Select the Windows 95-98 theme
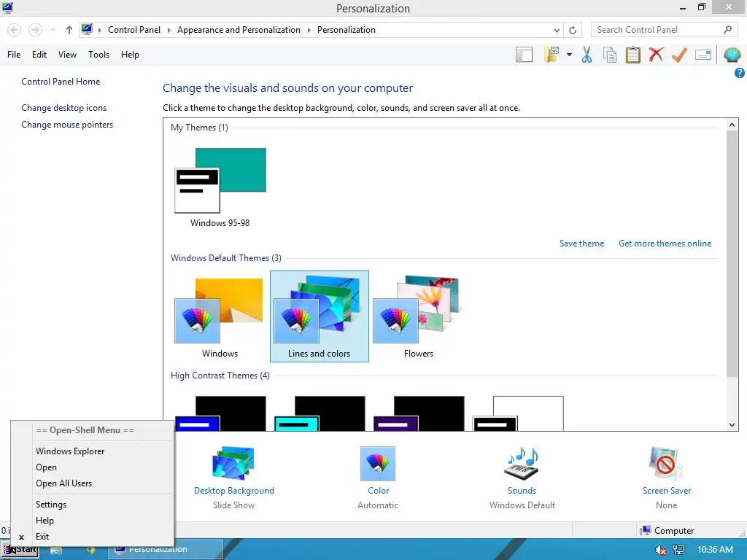 click(220, 187)
